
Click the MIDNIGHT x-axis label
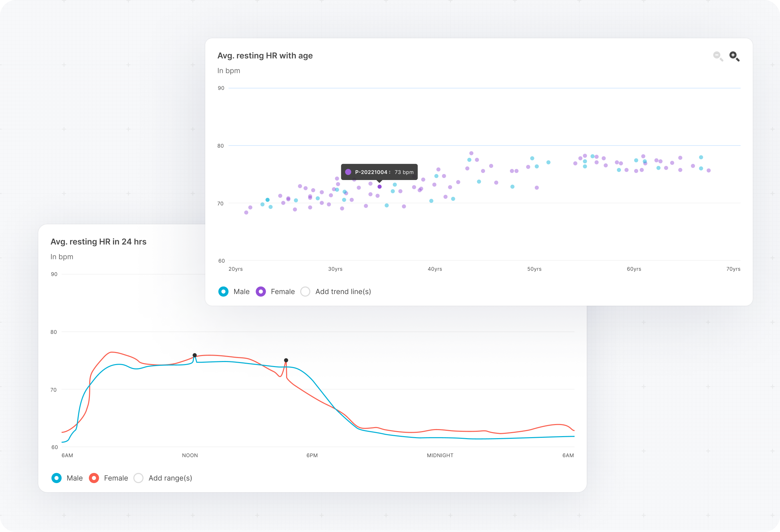(440, 455)
